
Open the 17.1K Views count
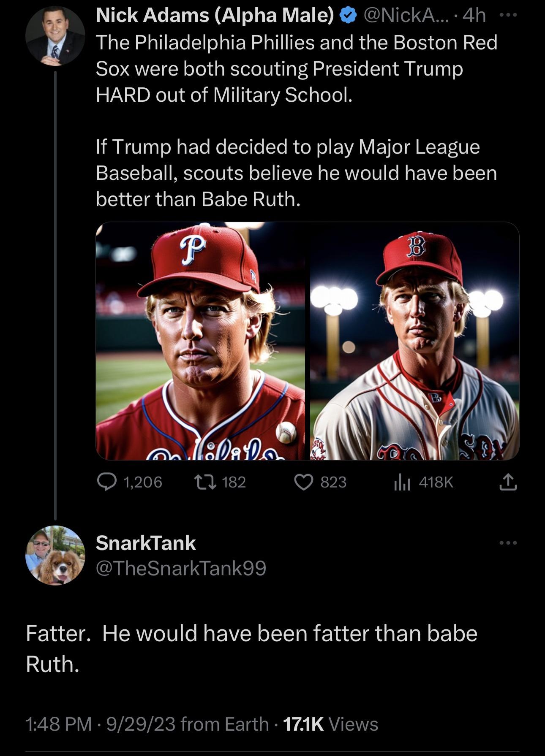(x=330, y=724)
